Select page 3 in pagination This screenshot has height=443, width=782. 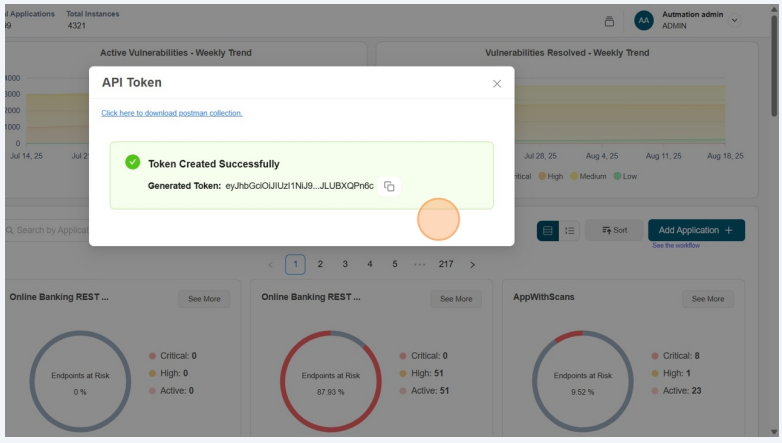(x=345, y=265)
